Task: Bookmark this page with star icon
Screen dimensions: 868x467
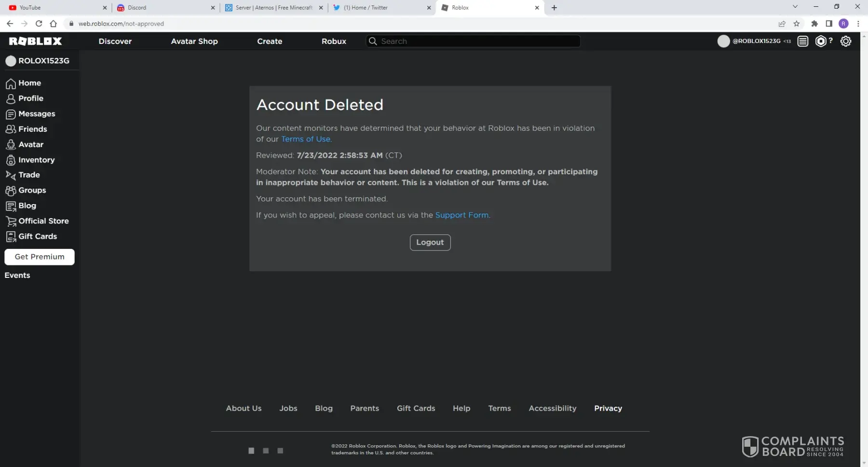Action: pos(797,24)
